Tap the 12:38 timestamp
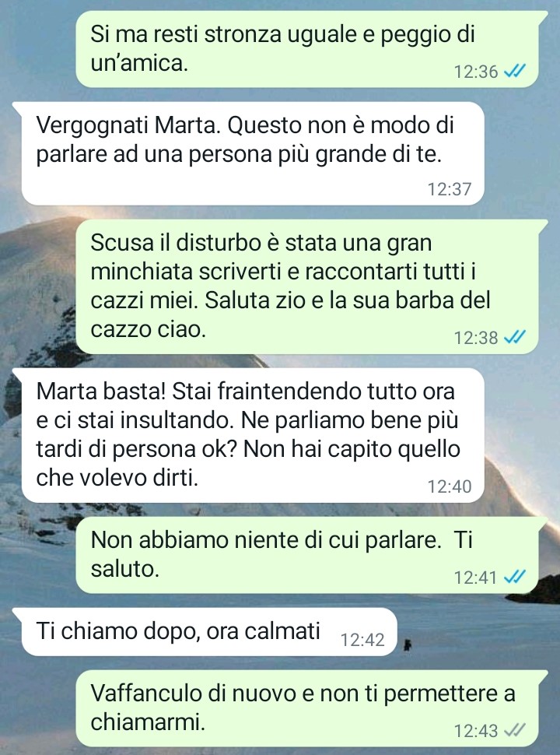Viewport: 560px width, 755px height. tap(476, 338)
